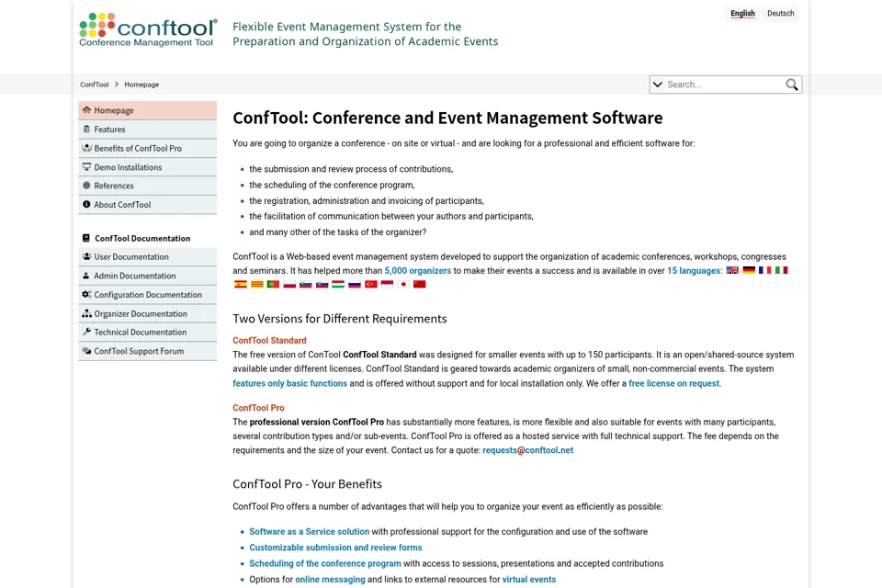The height and width of the screenshot is (588, 882).
Task: Click the magnifying glass search icon
Action: pos(791,85)
